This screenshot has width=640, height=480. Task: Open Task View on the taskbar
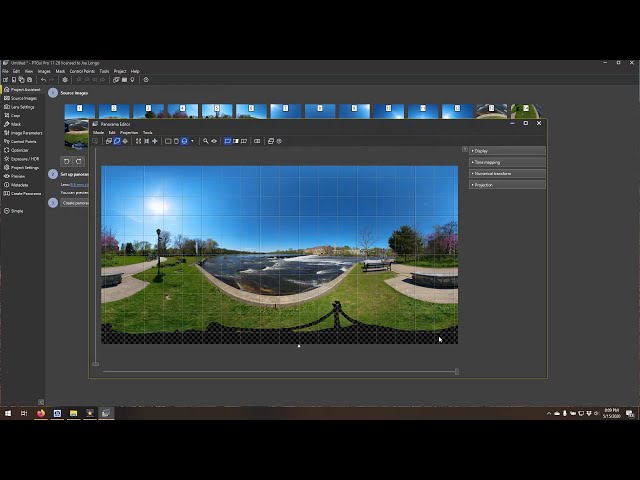click(x=24, y=413)
